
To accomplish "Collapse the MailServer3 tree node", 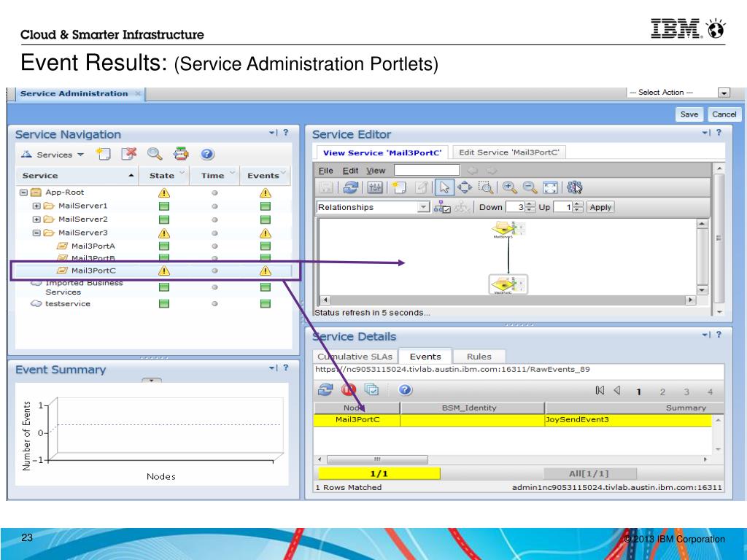I will (36, 233).
